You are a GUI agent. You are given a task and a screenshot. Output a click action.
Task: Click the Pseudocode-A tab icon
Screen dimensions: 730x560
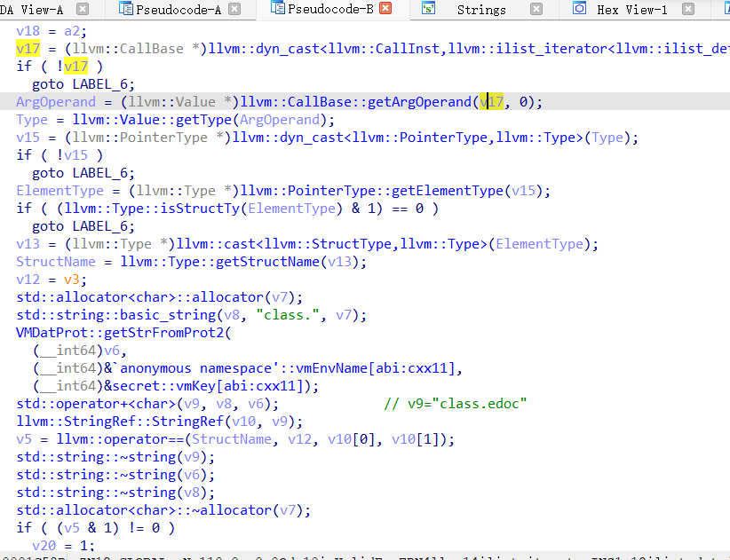pyautogui.click(x=123, y=10)
